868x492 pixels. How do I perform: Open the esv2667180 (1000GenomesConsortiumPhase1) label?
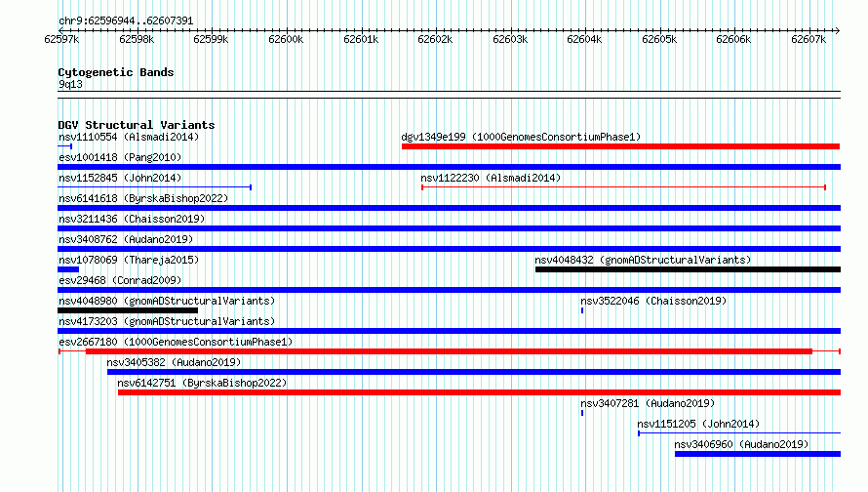176,342
